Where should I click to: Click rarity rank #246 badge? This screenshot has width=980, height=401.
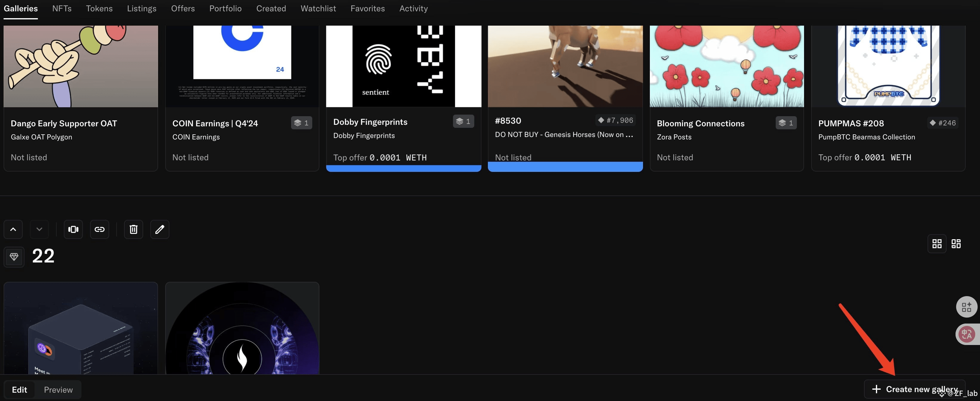pyautogui.click(x=942, y=123)
